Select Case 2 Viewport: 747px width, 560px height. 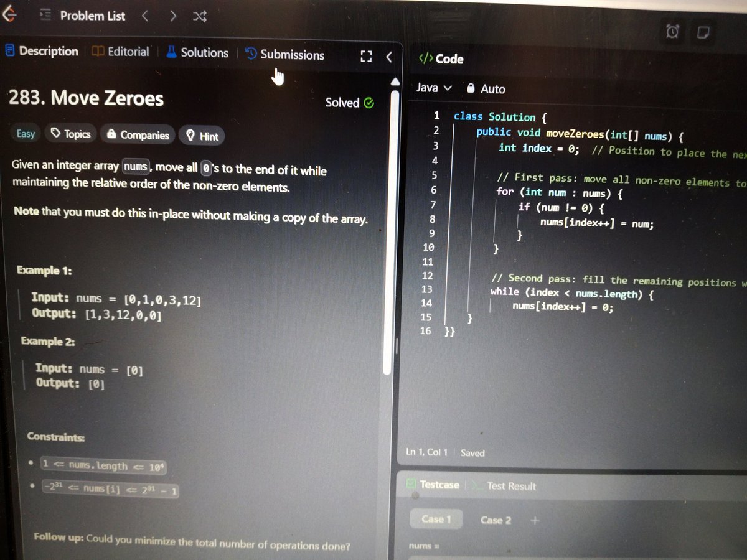[x=496, y=520]
